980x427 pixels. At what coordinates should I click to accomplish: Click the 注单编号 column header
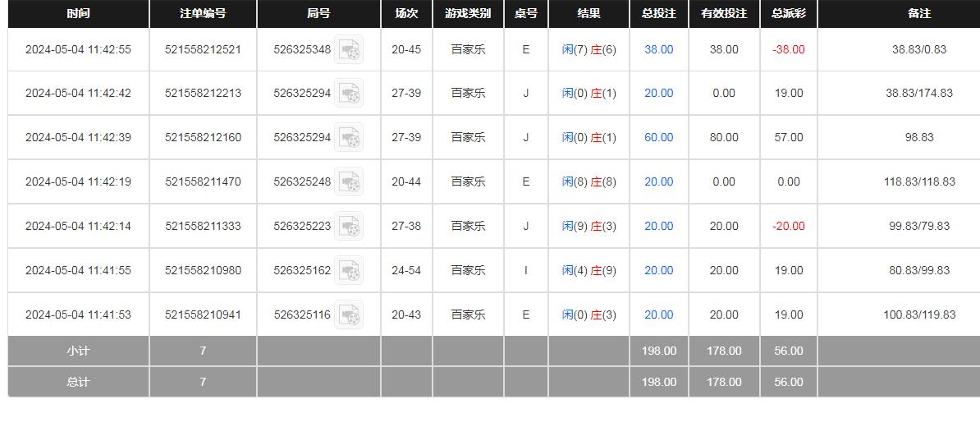[203, 14]
